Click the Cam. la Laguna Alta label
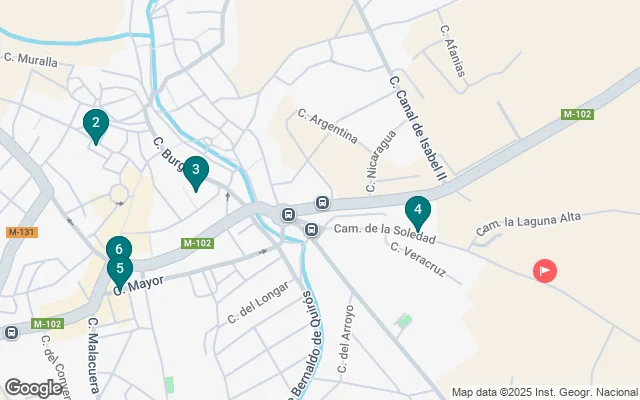Screen dimensions: 640x400 point(528,224)
